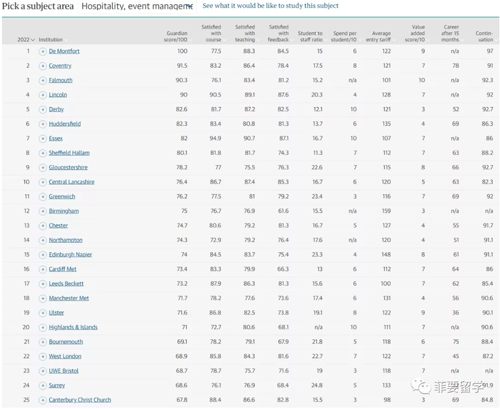The width and height of the screenshot is (500, 409).
Task: Sort by Student to staff ratio column
Action: (310, 36)
